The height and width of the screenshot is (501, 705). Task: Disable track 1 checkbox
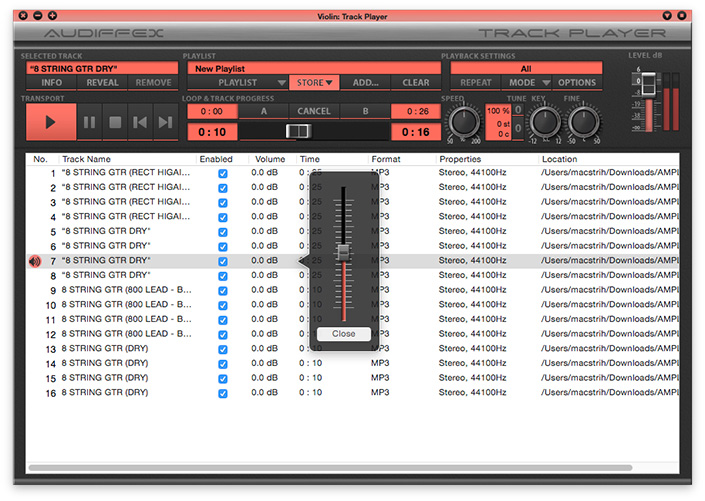point(223,174)
